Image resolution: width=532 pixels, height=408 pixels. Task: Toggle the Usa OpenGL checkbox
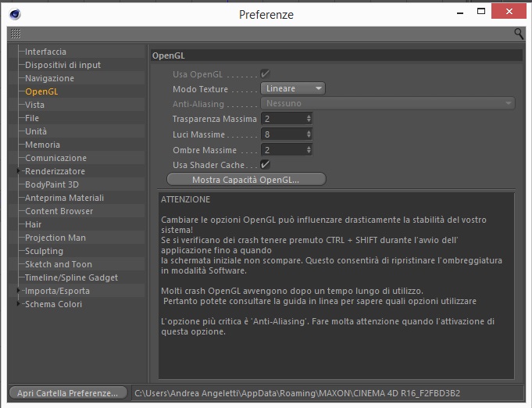265,73
